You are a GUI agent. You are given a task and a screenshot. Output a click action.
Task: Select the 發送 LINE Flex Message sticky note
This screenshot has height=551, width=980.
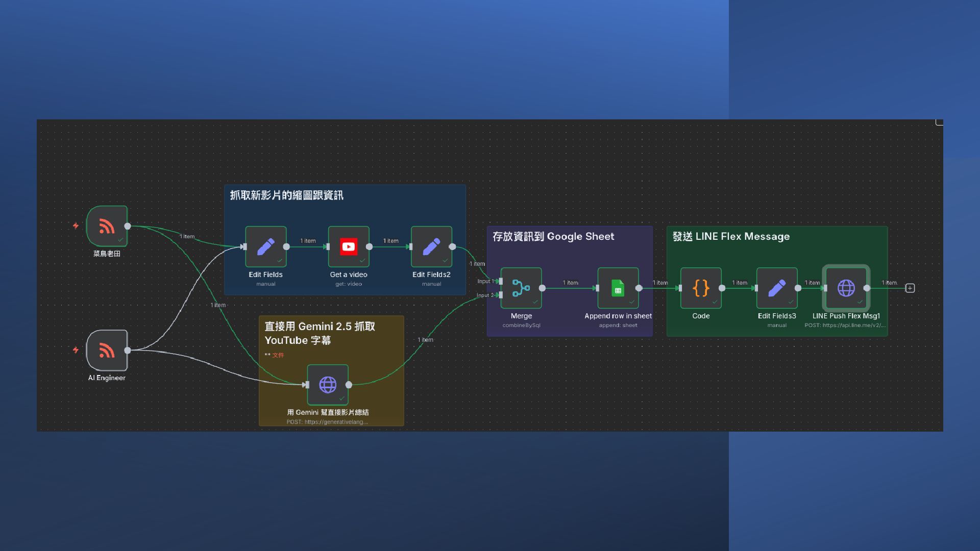(731, 237)
